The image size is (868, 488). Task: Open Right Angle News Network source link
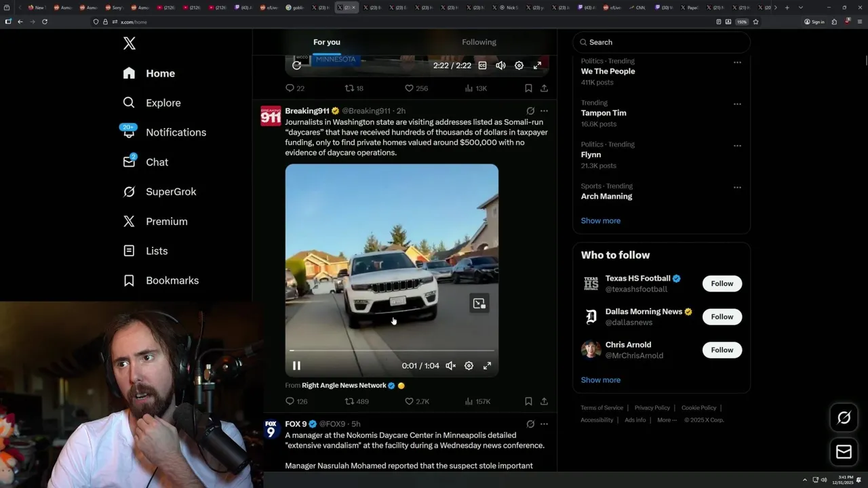click(x=344, y=385)
